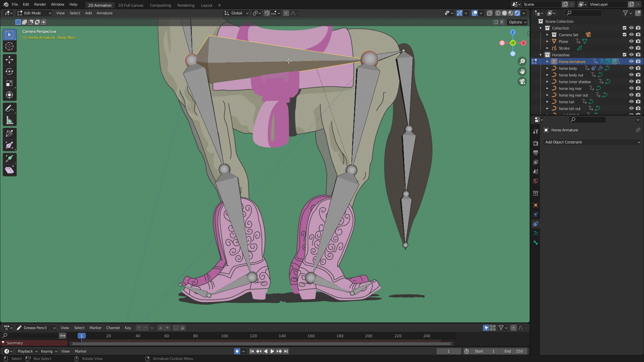Toggle camera view icon in viewport
Viewport: 644px width, 362px height.
tap(522, 81)
